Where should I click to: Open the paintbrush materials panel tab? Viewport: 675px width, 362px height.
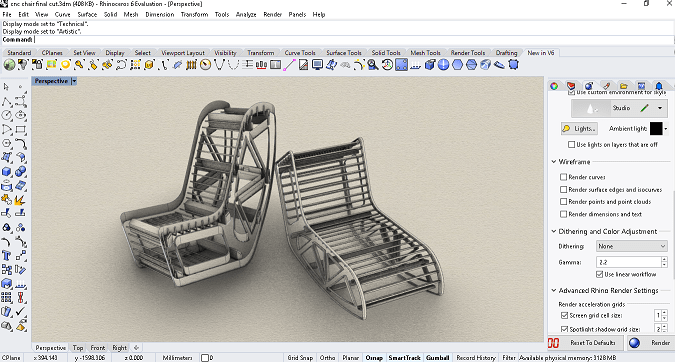[x=606, y=86]
